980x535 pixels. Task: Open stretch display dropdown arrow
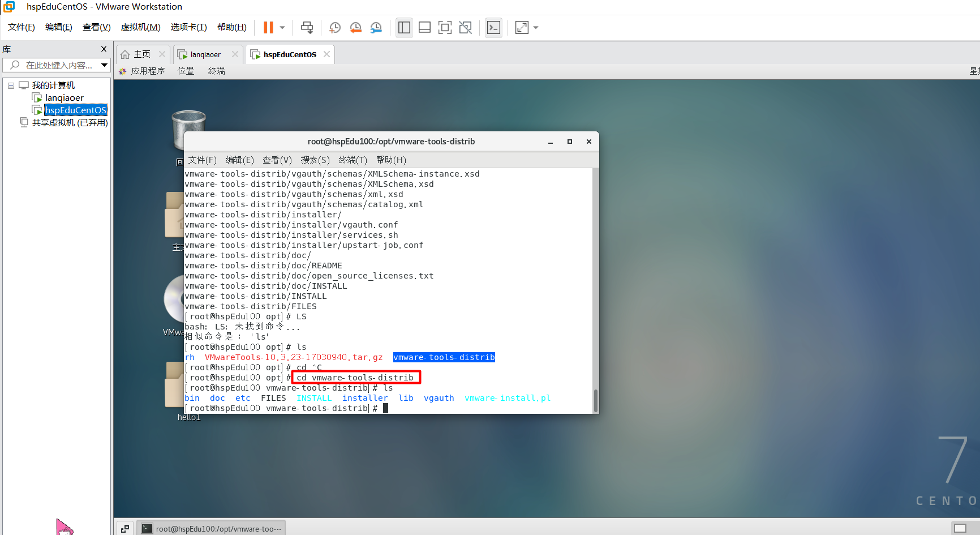click(x=536, y=27)
